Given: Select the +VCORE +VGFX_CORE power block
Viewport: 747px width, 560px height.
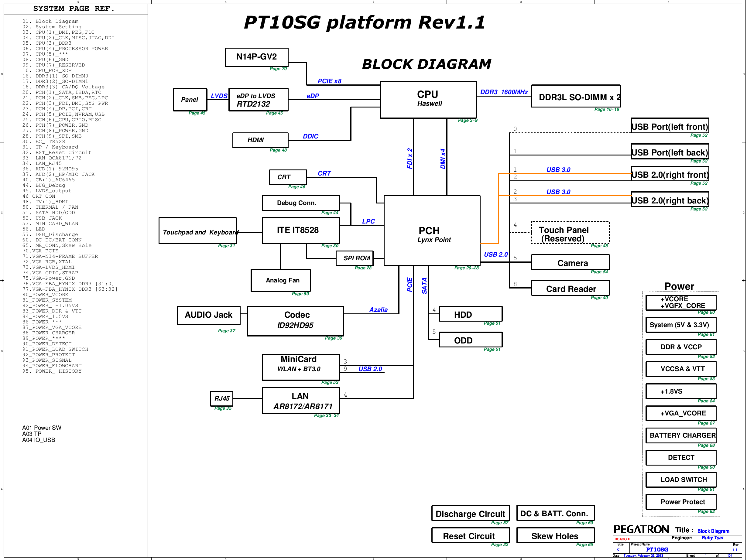Looking at the screenshot, I should [x=681, y=303].
